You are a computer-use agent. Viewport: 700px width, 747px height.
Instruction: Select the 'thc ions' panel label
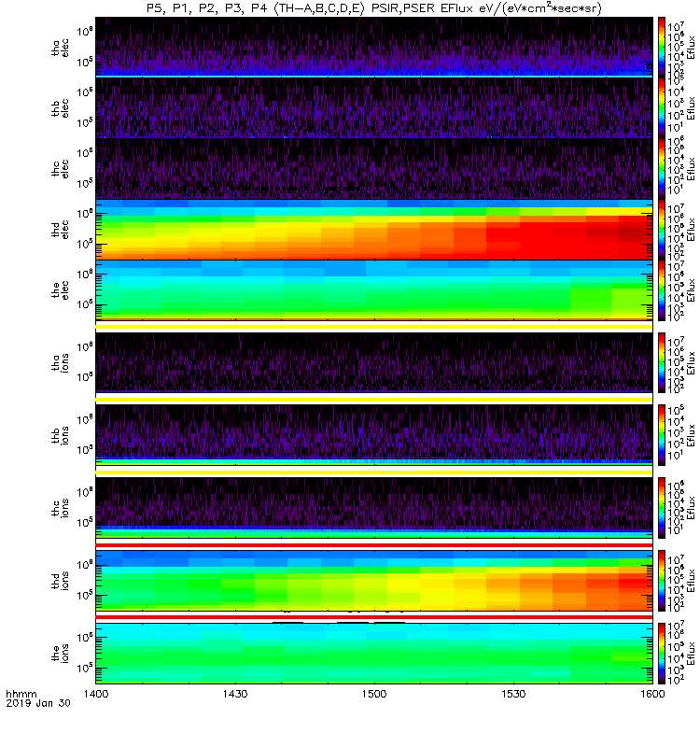pyautogui.click(x=60, y=508)
